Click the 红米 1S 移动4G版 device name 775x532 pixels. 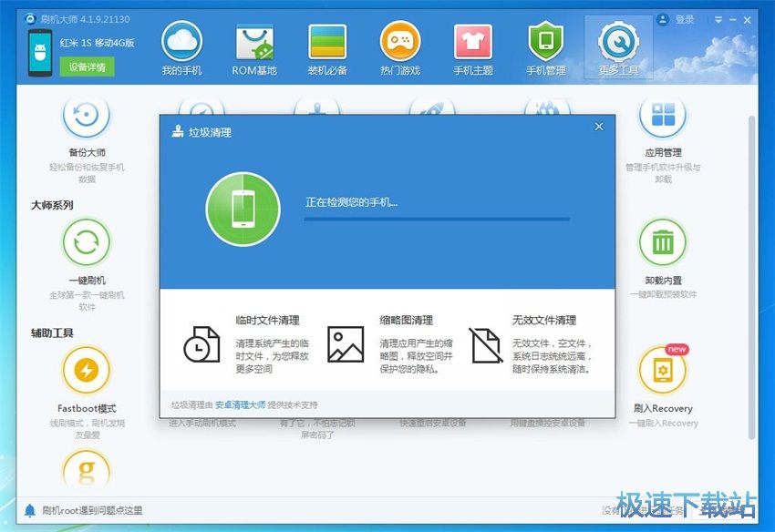coord(98,43)
